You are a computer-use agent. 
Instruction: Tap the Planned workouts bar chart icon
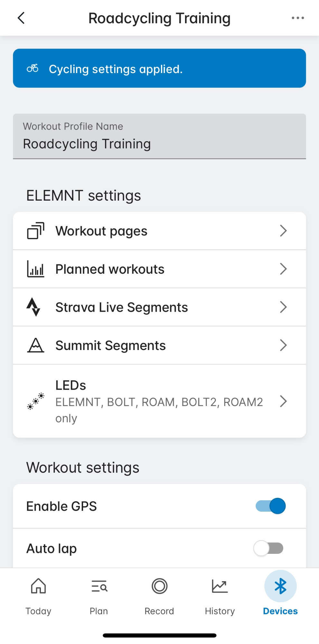click(35, 269)
